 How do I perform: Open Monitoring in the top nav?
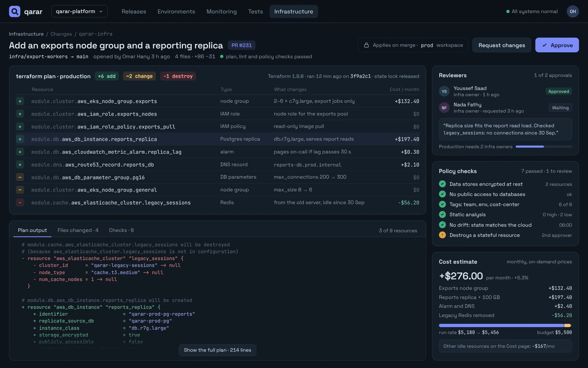click(x=221, y=11)
